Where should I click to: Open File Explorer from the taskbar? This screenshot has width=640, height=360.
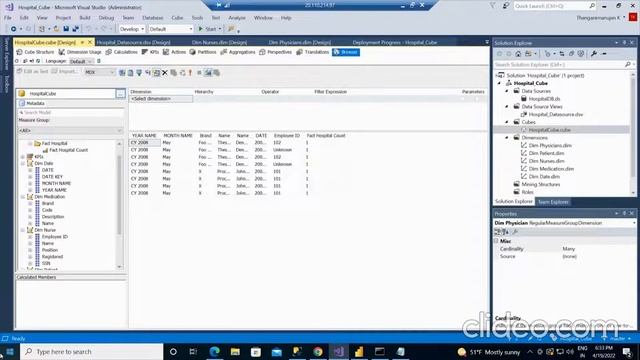235,351
